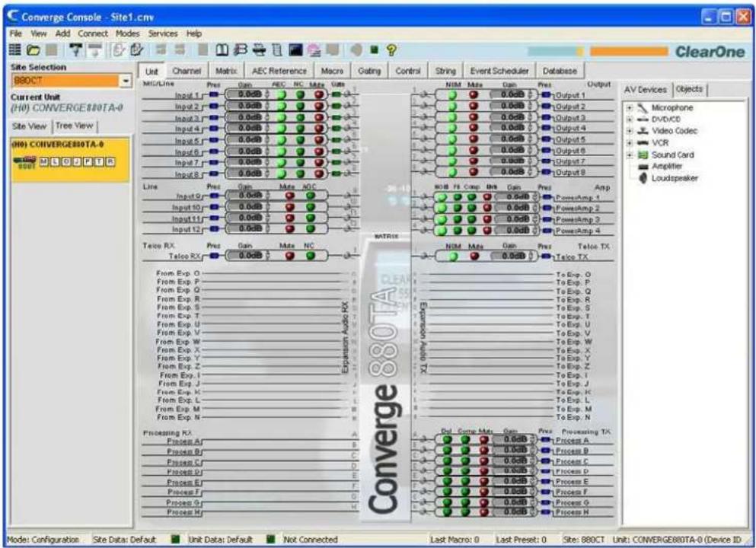
Task: Expand the Sound Card tree node
Action: point(630,155)
